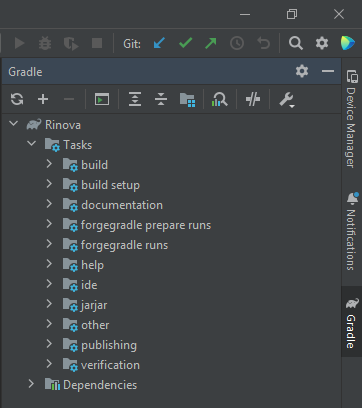
Task: Execute Gradle task icon
Action: pos(102,99)
